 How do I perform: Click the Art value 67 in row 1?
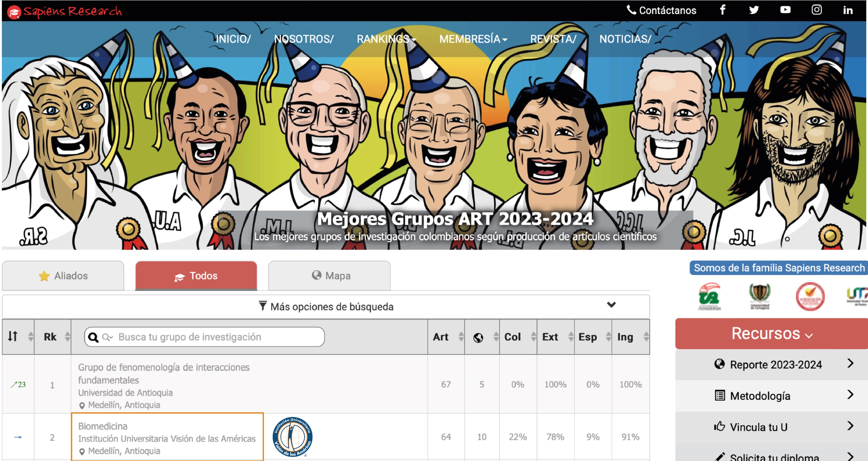click(446, 384)
